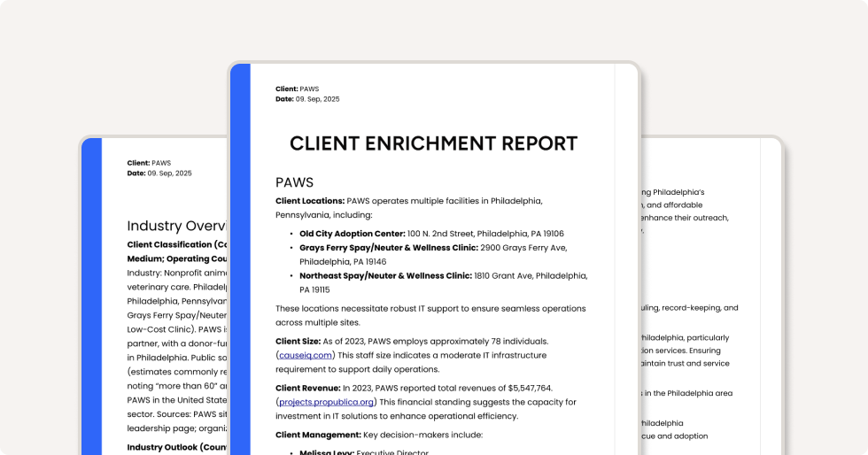Click the blue sidebar stripe on center page
The height and width of the screenshot is (455, 868).
tap(240, 266)
